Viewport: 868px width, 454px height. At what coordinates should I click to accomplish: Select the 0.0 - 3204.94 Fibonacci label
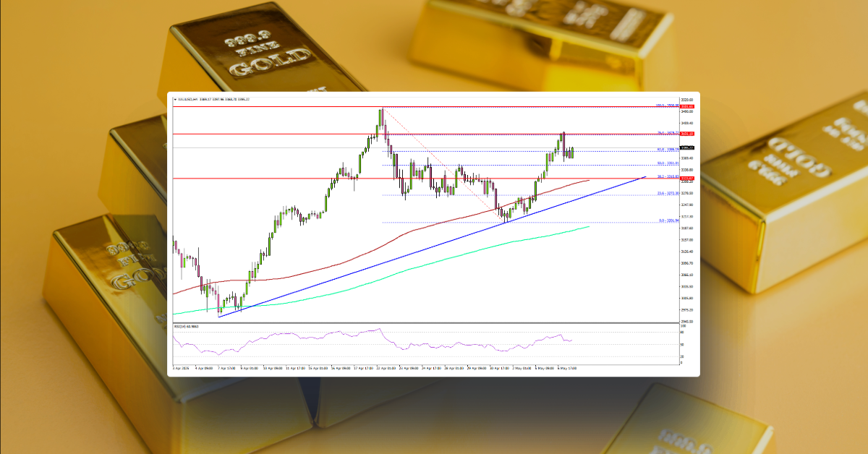point(664,220)
